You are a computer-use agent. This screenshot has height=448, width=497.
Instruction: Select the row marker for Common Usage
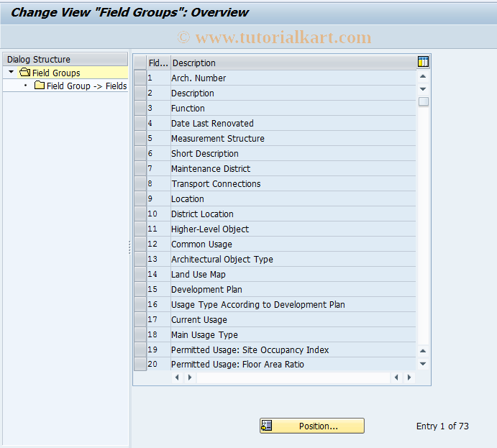[x=140, y=244]
